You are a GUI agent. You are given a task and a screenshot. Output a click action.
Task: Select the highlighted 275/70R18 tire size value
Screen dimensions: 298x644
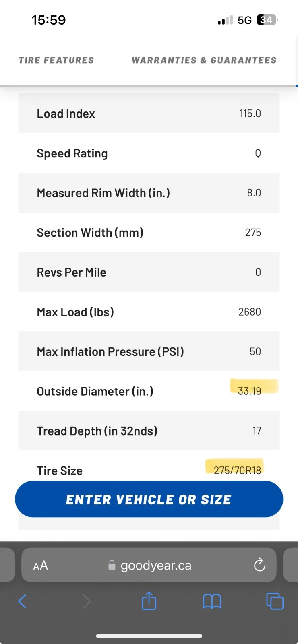coord(237,470)
